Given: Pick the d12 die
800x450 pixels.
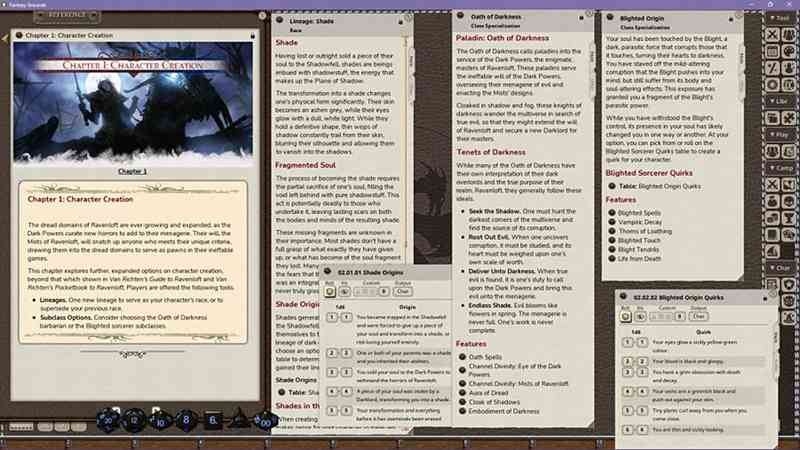Looking at the screenshot, I should (135, 421).
